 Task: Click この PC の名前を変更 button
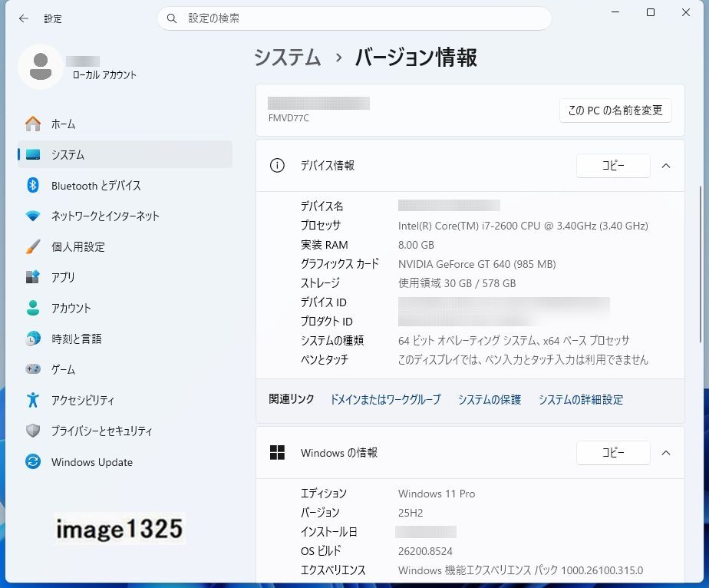pyautogui.click(x=615, y=111)
